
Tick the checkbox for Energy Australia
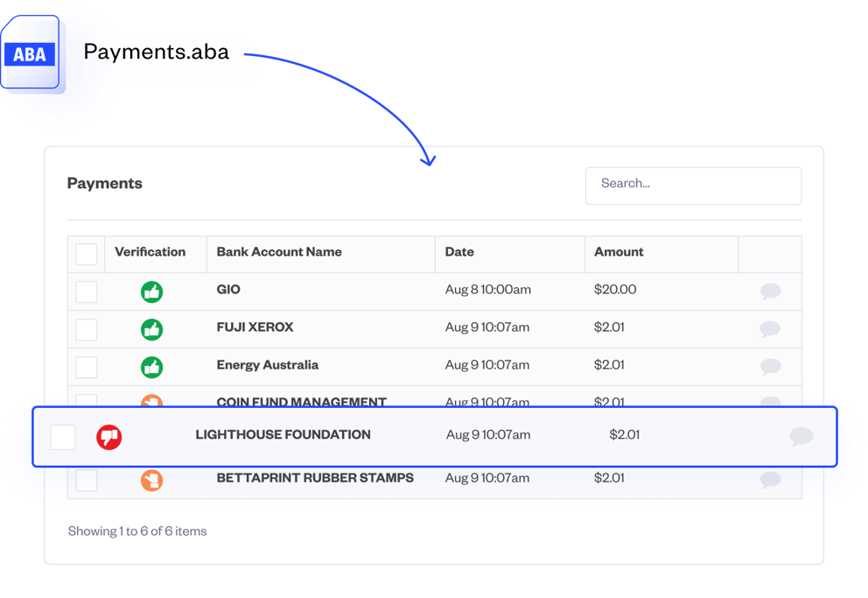(x=86, y=367)
